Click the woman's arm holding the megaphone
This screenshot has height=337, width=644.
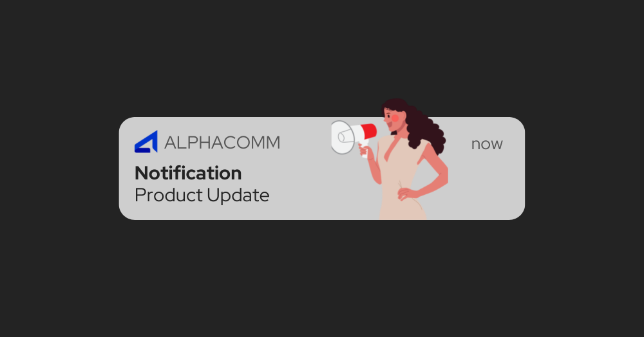[374, 168]
